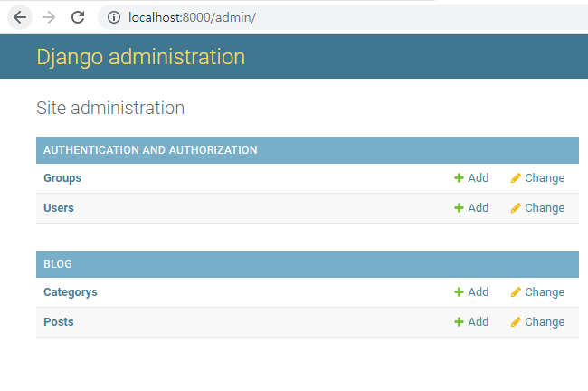
Task: Change existing Categorys
Action: coord(545,292)
